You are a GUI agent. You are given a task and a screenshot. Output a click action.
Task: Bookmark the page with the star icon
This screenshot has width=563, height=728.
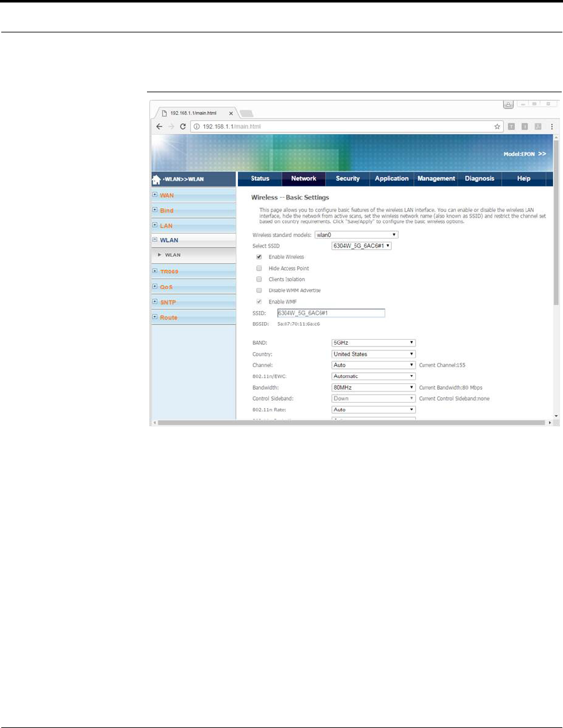[497, 127]
